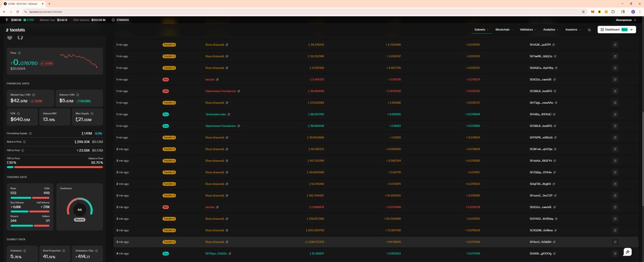Screen dimensions: 644x262
Task: Open the browser extensions puzzle icon
Action: [x=613, y=11]
